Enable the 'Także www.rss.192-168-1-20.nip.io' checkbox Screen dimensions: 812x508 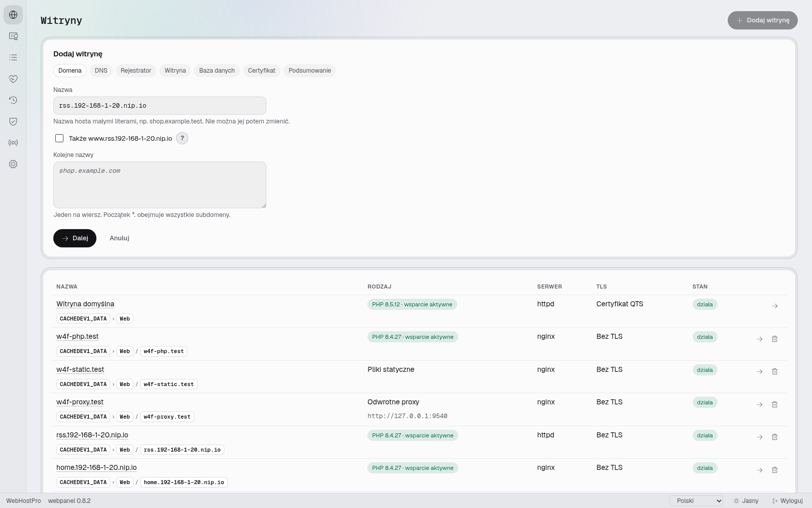59,138
